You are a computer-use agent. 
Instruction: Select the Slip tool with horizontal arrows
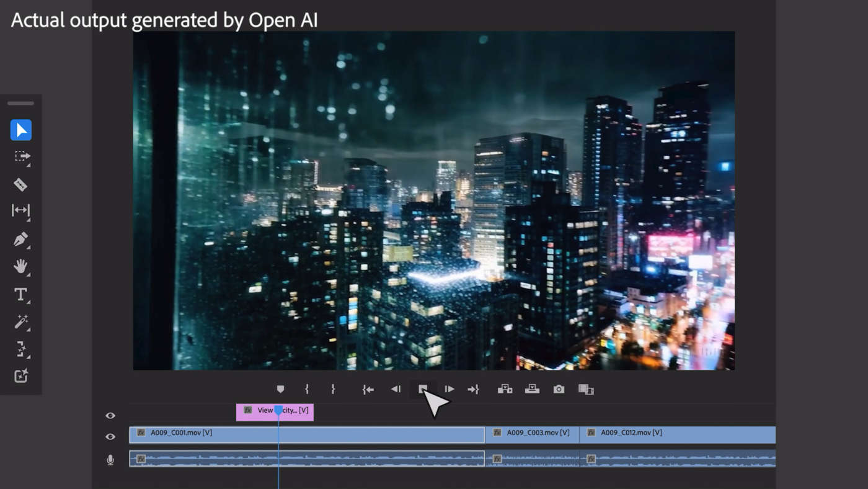point(20,211)
